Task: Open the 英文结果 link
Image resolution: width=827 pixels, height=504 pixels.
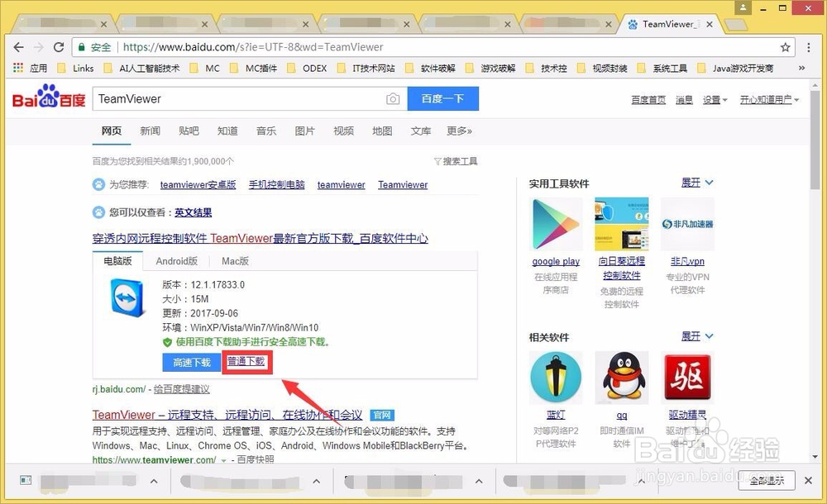Action: pos(193,212)
